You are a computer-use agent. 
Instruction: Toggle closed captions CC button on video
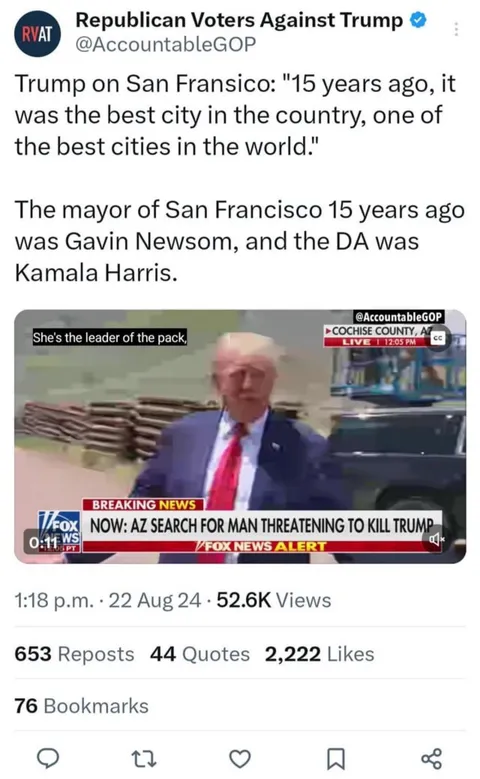tap(437, 338)
